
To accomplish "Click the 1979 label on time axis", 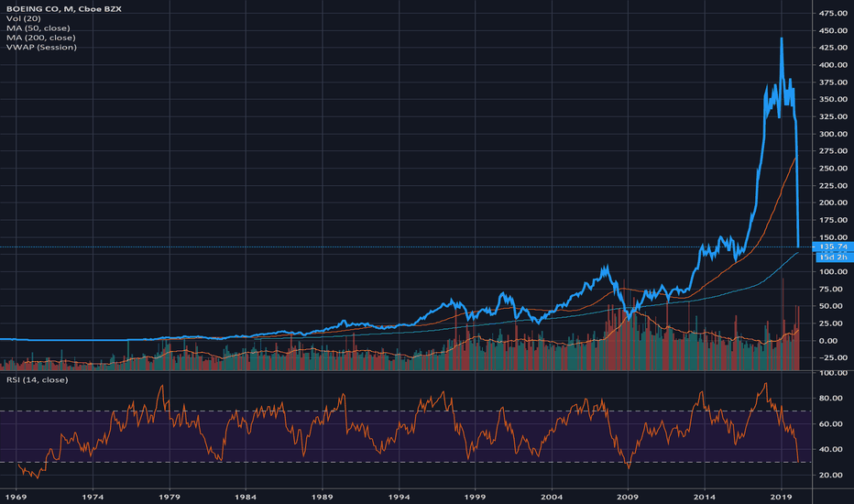I will [x=170, y=497].
